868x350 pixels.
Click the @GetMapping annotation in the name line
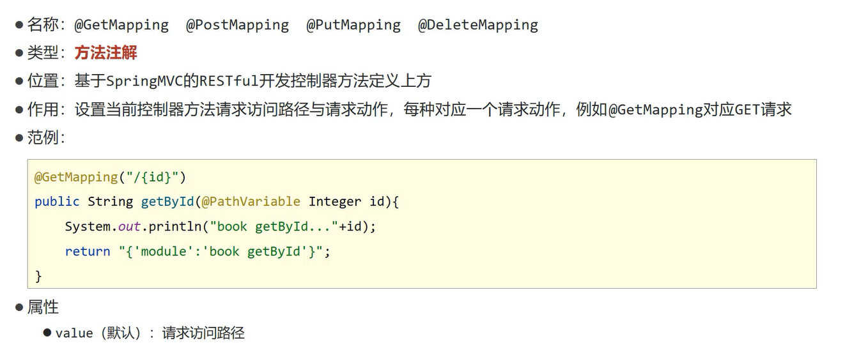[121, 25]
